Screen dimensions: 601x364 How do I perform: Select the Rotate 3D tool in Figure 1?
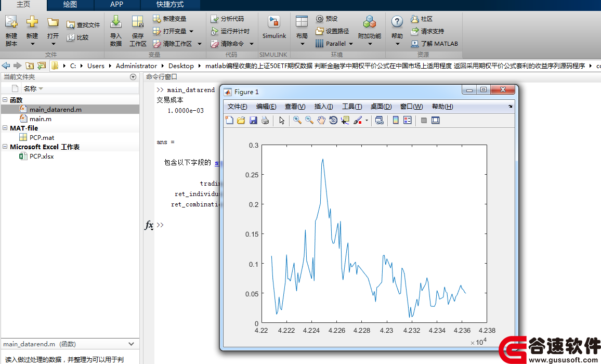[x=333, y=121]
